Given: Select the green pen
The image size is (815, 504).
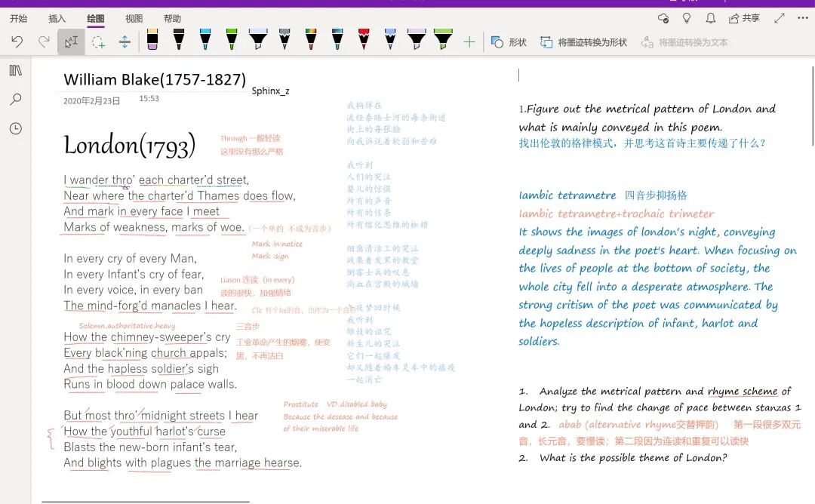Looking at the screenshot, I should (x=232, y=39).
